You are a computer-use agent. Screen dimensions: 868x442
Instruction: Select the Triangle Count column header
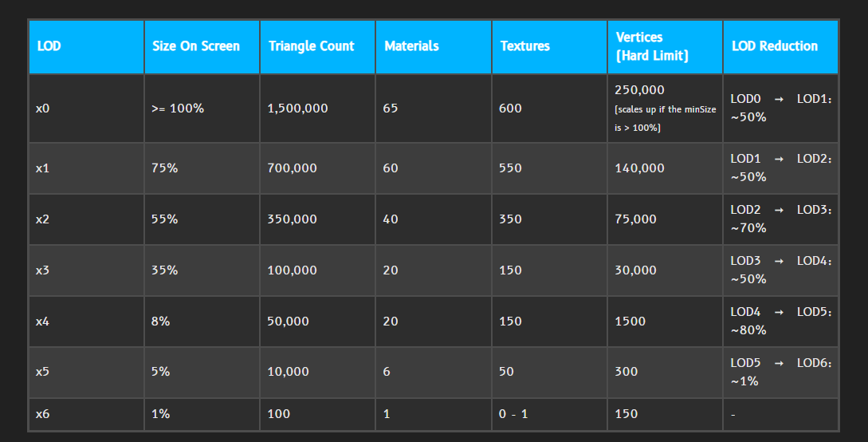pyautogui.click(x=311, y=46)
